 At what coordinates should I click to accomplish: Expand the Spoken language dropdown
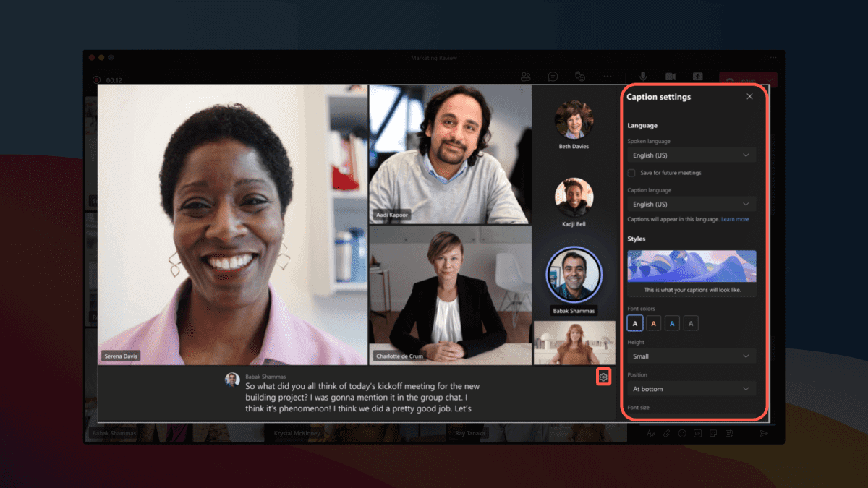pyautogui.click(x=691, y=155)
